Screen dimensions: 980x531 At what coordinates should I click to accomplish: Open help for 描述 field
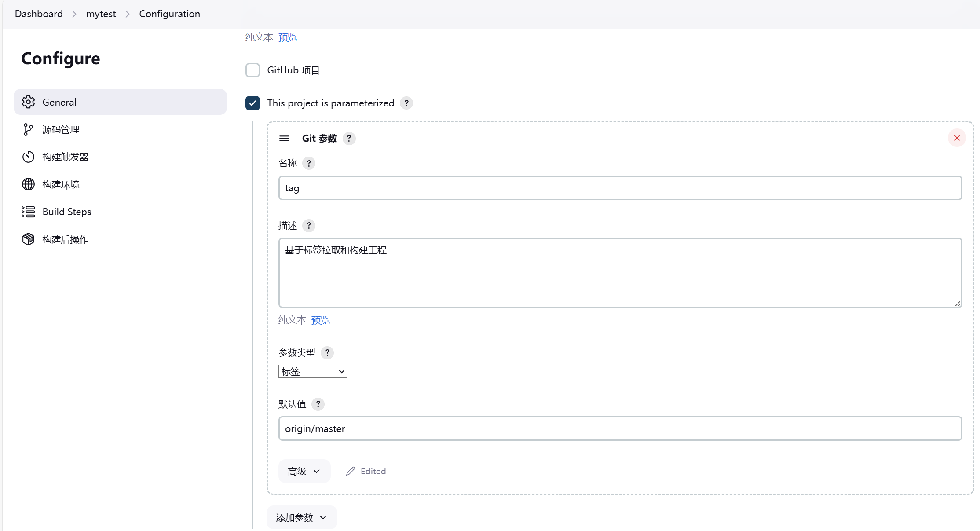(309, 226)
